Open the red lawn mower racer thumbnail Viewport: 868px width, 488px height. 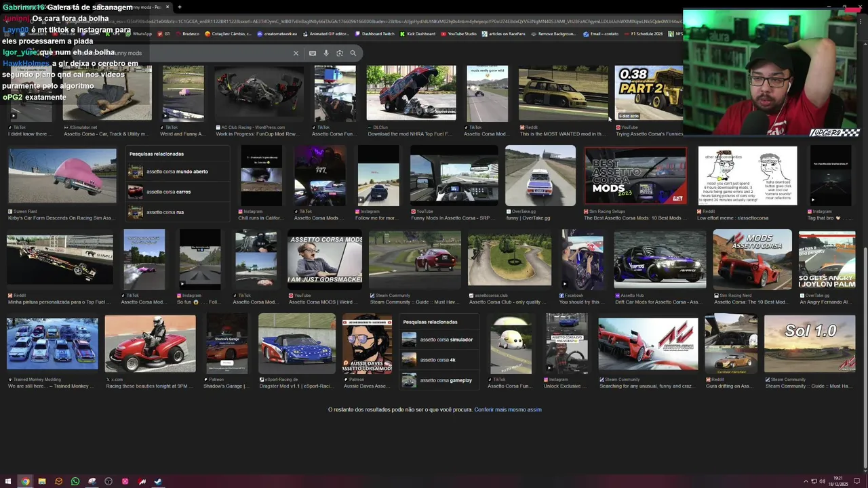pyautogui.click(x=150, y=343)
